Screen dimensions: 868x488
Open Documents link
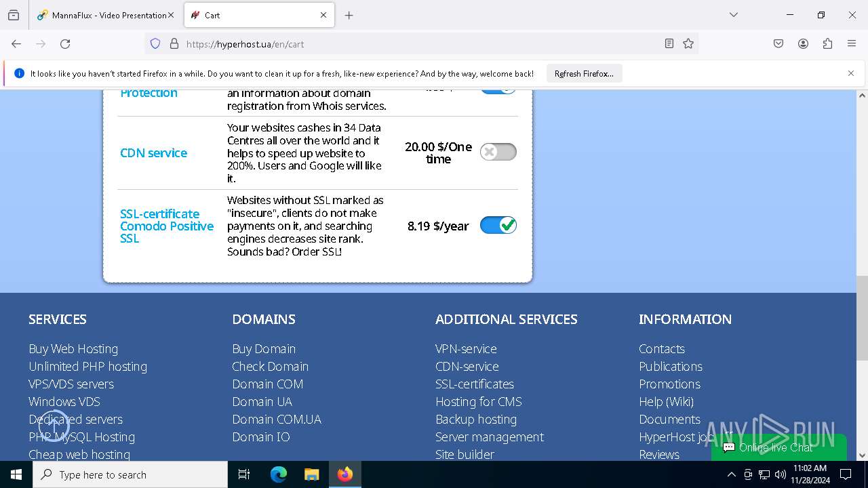click(669, 419)
